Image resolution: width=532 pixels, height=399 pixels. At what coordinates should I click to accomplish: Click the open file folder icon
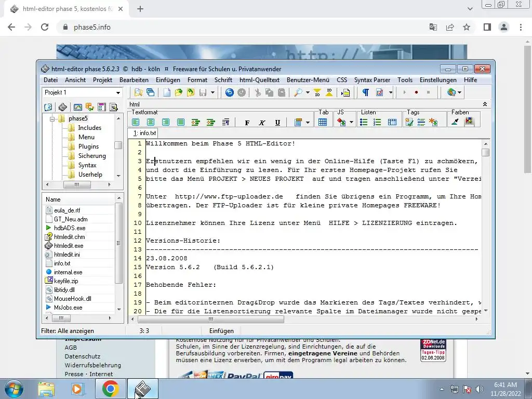pos(179,92)
